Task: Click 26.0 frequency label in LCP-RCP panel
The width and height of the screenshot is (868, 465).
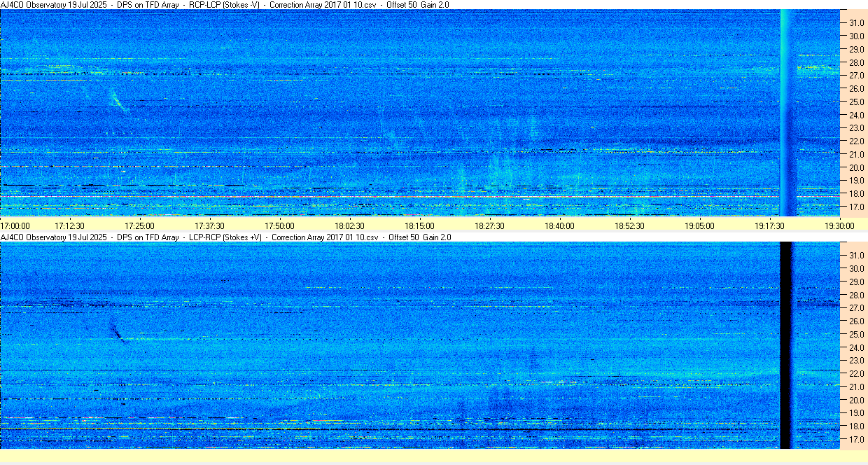Action: pyautogui.click(x=857, y=321)
